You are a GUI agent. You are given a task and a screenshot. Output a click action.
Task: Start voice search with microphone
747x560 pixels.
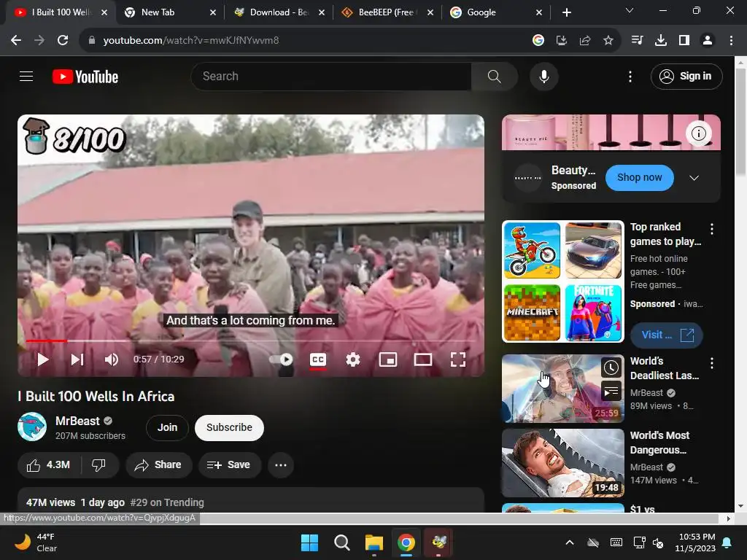pos(543,76)
